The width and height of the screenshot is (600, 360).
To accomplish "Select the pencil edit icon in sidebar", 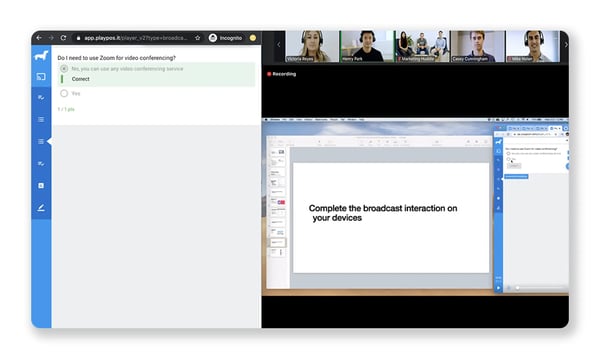I will [x=41, y=208].
